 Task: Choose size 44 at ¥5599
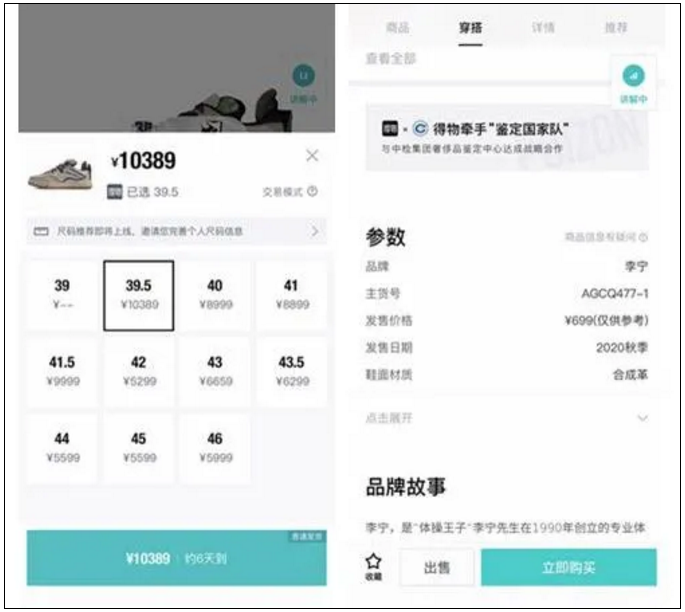click(62, 448)
